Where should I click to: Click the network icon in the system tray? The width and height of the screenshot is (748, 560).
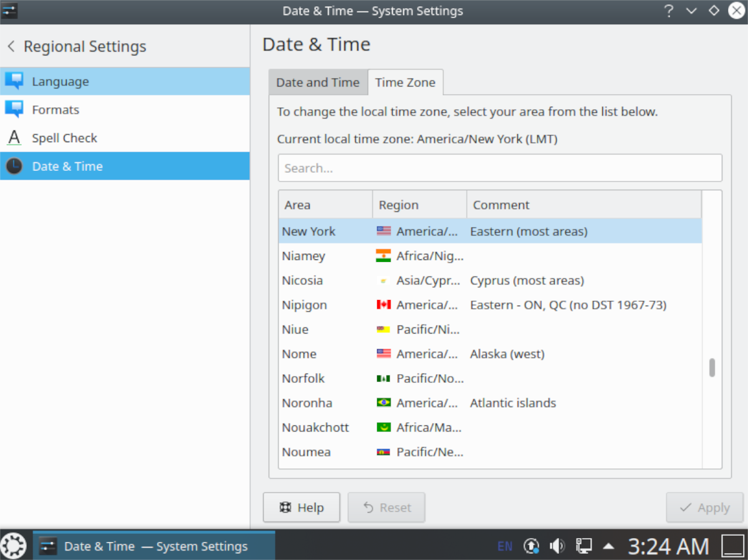[x=583, y=546]
